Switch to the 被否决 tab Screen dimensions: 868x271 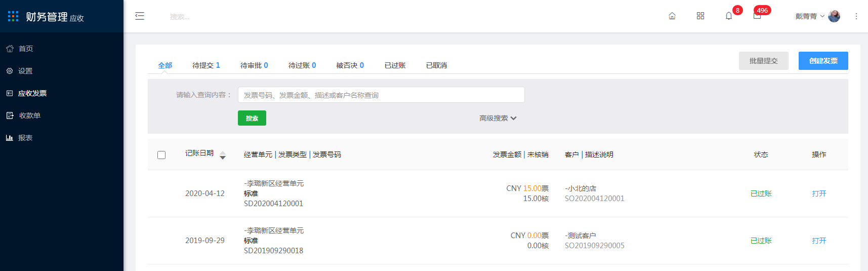pyautogui.click(x=350, y=65)
